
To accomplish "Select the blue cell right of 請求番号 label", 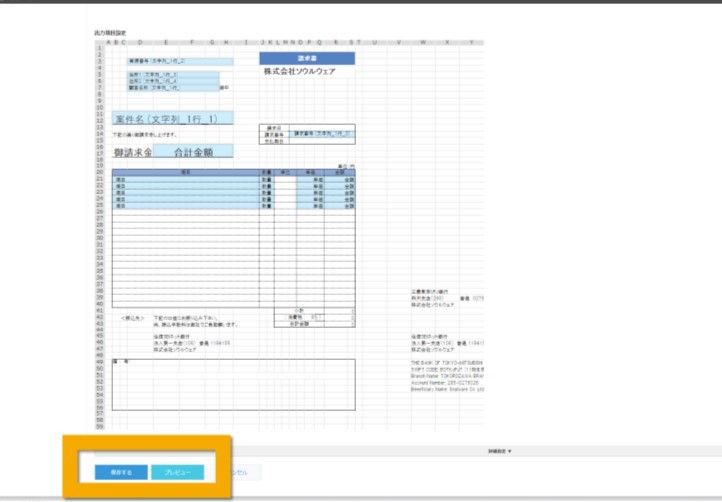I will coord(322,134).
